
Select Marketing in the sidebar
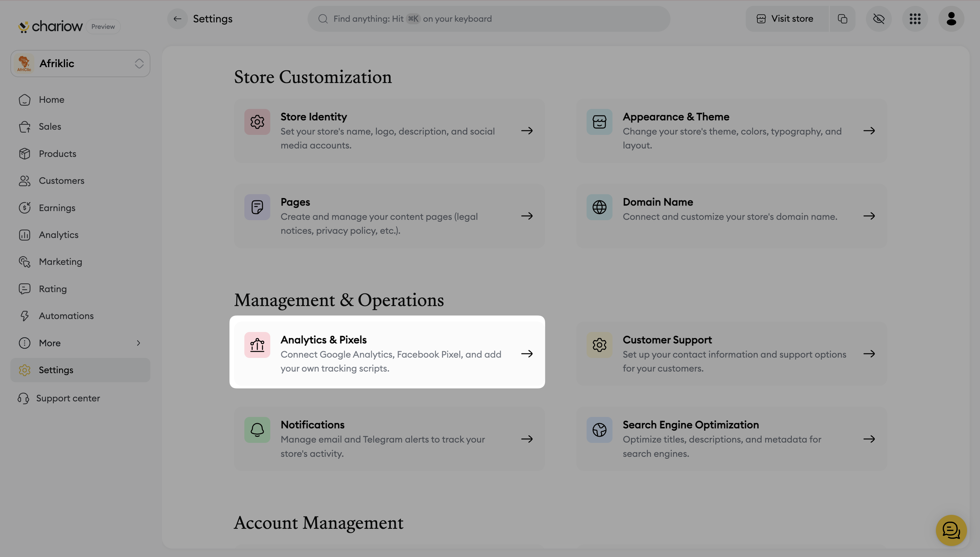60,262
